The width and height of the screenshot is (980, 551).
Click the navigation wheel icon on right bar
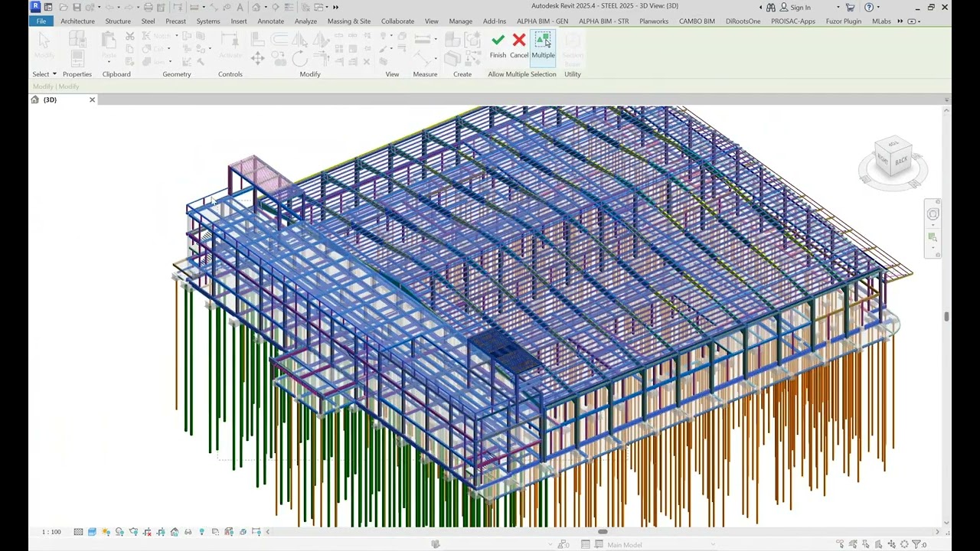933,214
